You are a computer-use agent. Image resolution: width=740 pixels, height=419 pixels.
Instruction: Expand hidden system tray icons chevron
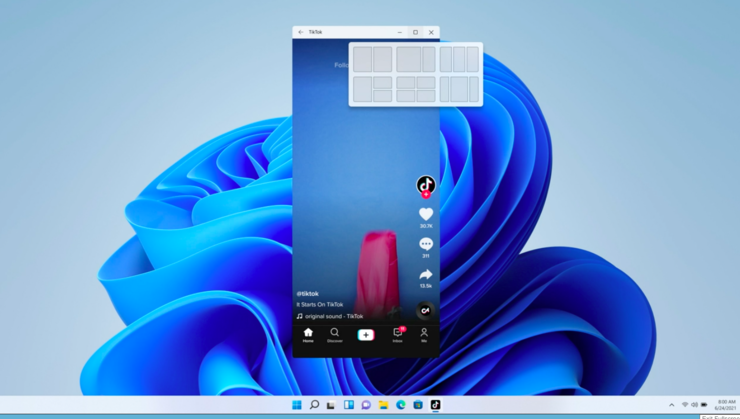[x=672, y=405]
